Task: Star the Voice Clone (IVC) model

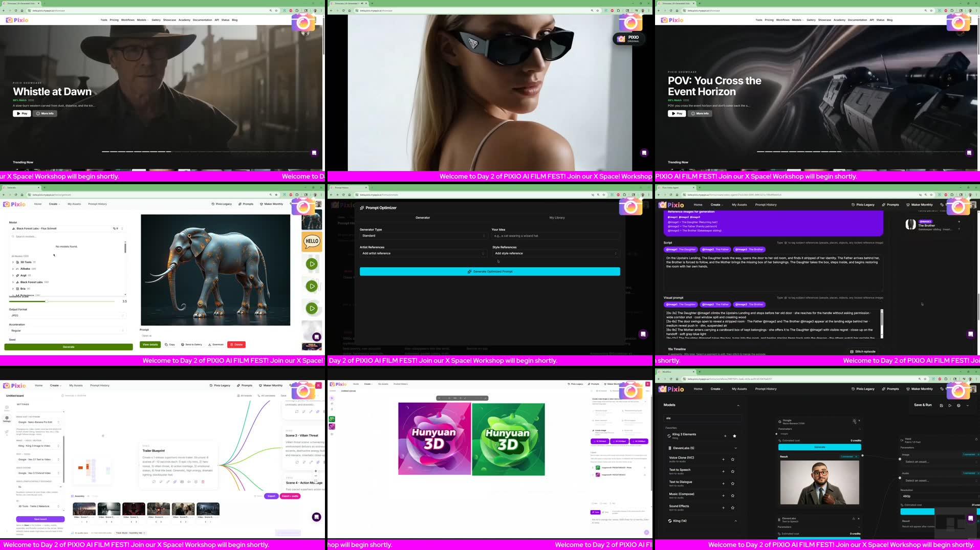Action: coord(732,459)
